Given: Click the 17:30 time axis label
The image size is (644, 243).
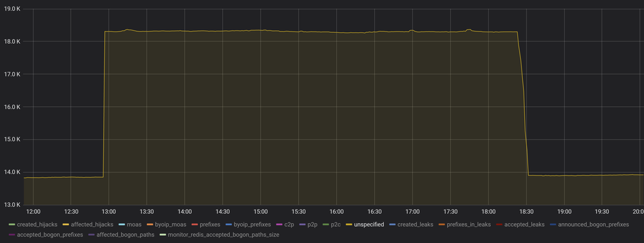Looking at the screenshot, I should [x=451, y=212].
